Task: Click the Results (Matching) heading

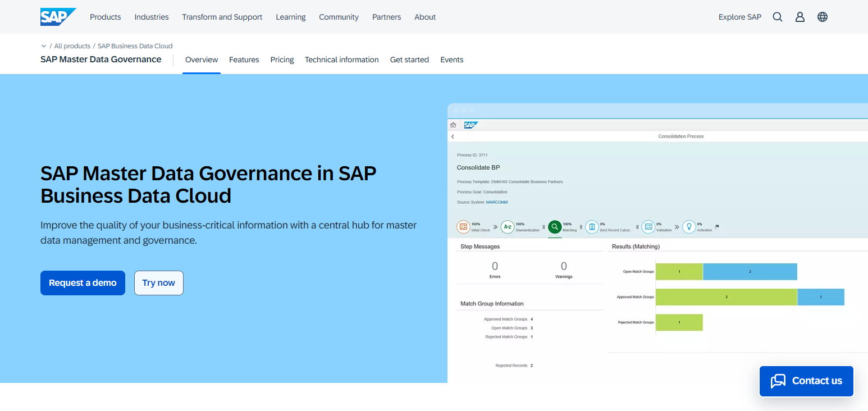Action: pyautogui.click(x=636, y=246)
